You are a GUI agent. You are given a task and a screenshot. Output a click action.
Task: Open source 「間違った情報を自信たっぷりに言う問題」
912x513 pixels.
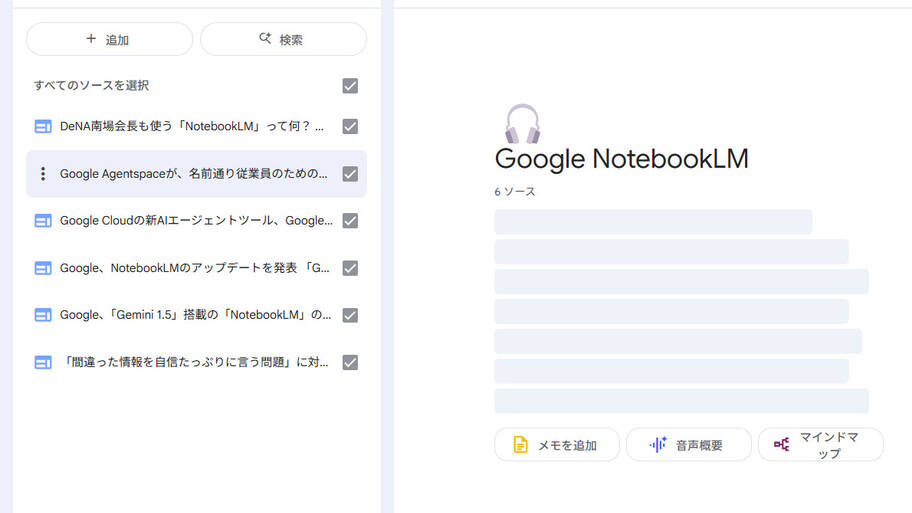pyautogui.click(x=195, y=362)
